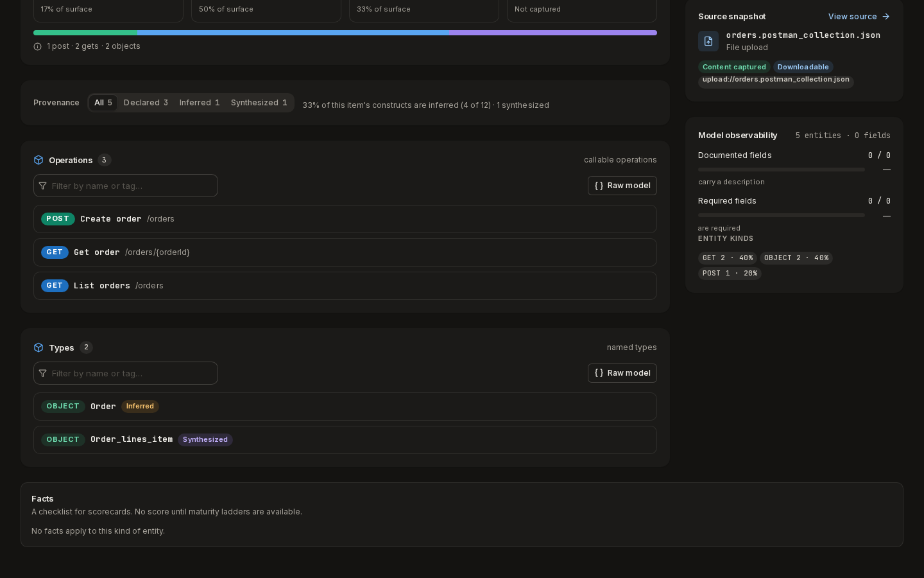Click the Documented fields progress bar
This screenshot has height=578, width=924.
782,170
